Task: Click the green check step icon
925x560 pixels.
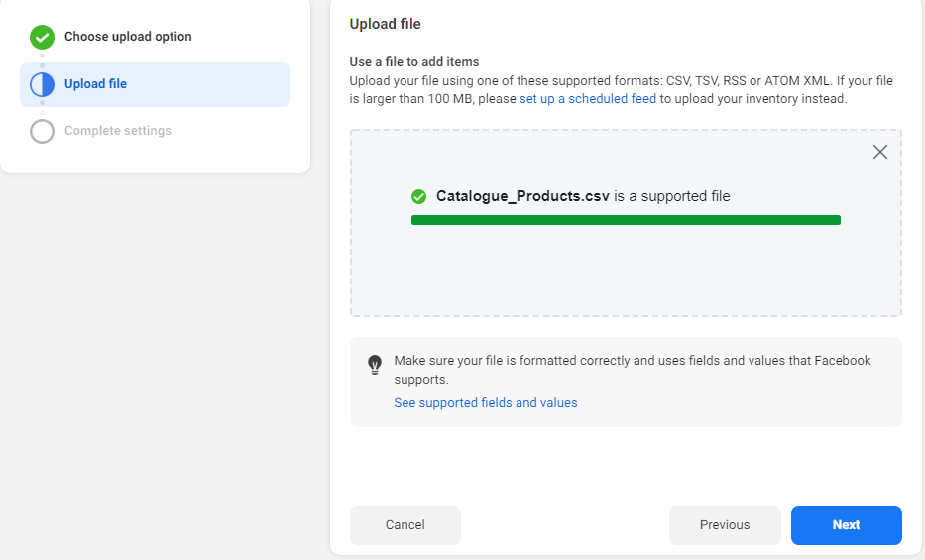Action: click(x=42, y=37)
